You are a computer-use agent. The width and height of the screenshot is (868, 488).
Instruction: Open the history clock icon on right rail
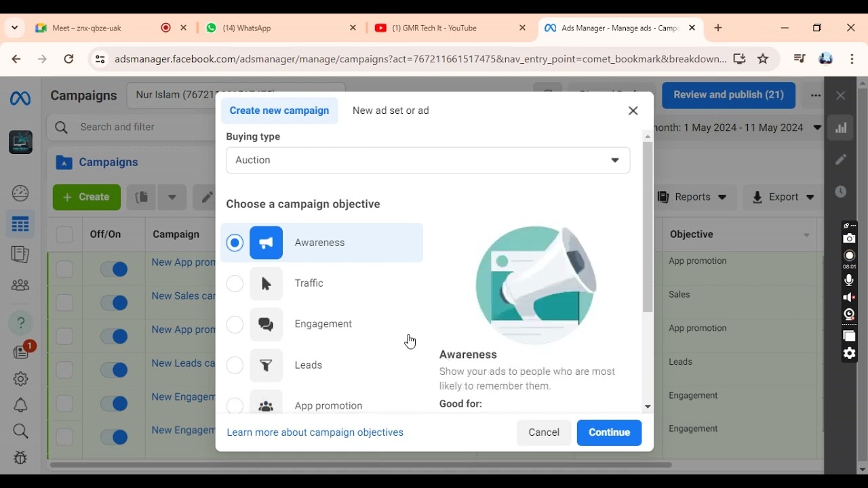[841, 192]
